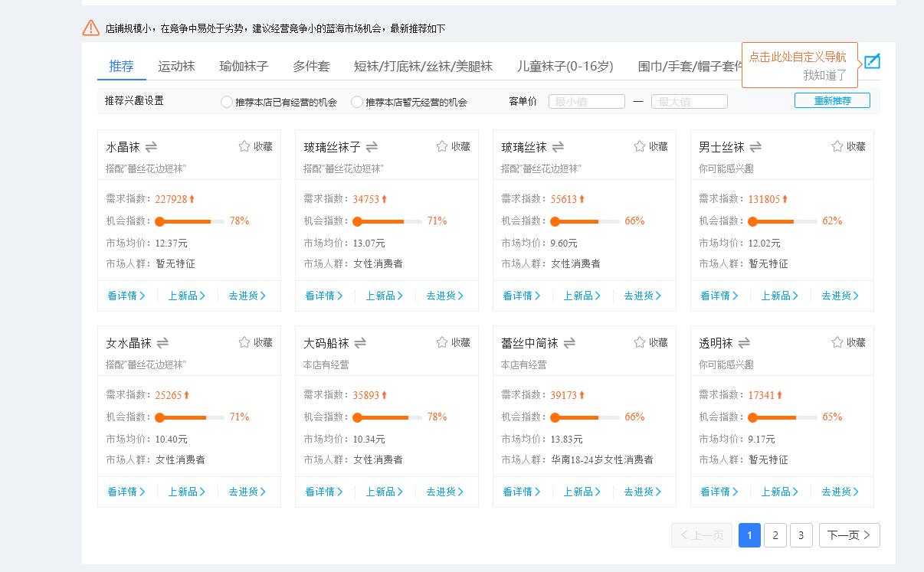This screenshot has height=572, width=924.
Task: Select the 推荐本店暂无经营的机会 radio button
Action: [x=356, y=101]
